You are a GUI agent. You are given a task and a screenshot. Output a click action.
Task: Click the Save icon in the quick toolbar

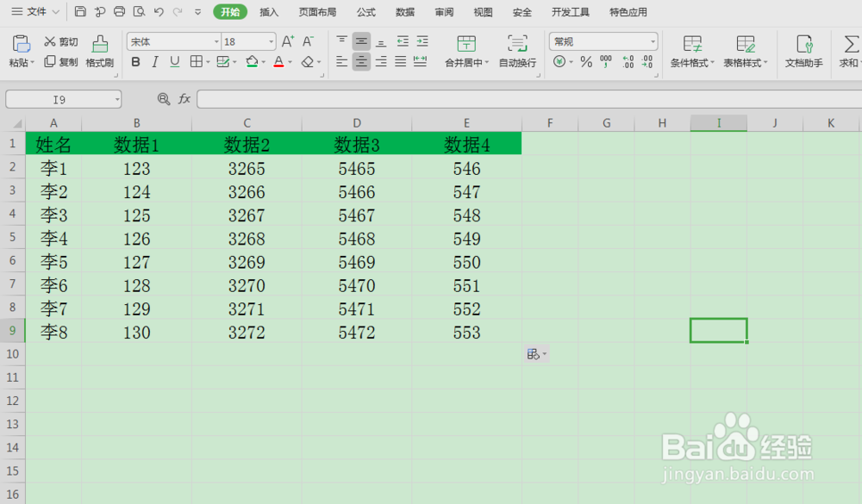click(x=80, y=11)
